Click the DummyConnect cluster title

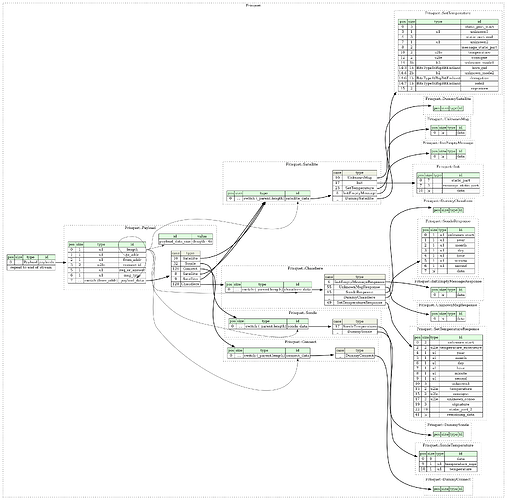[x=448, y=480]
